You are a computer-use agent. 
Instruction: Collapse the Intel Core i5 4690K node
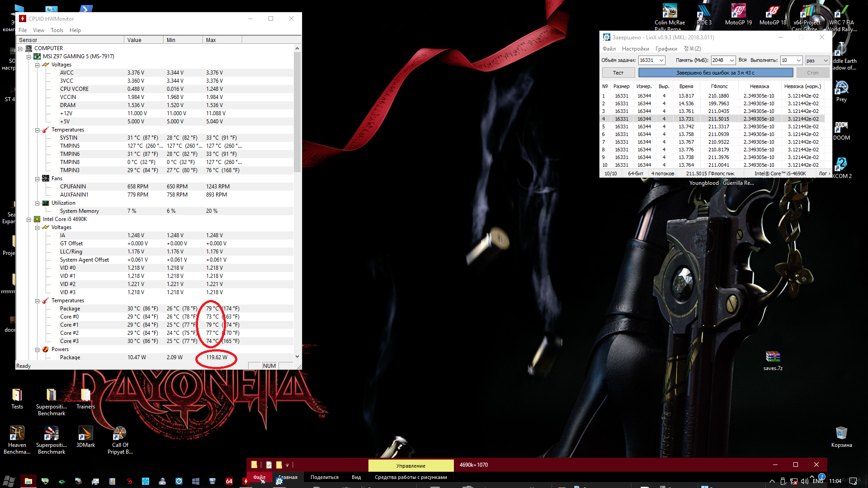tap(29, 220)
